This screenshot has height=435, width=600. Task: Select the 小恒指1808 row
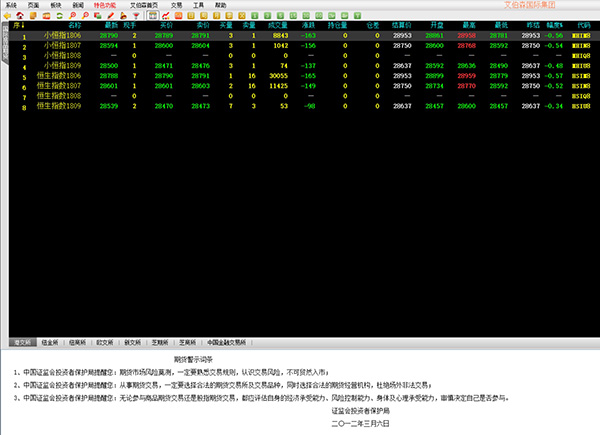tap(304, 56)
